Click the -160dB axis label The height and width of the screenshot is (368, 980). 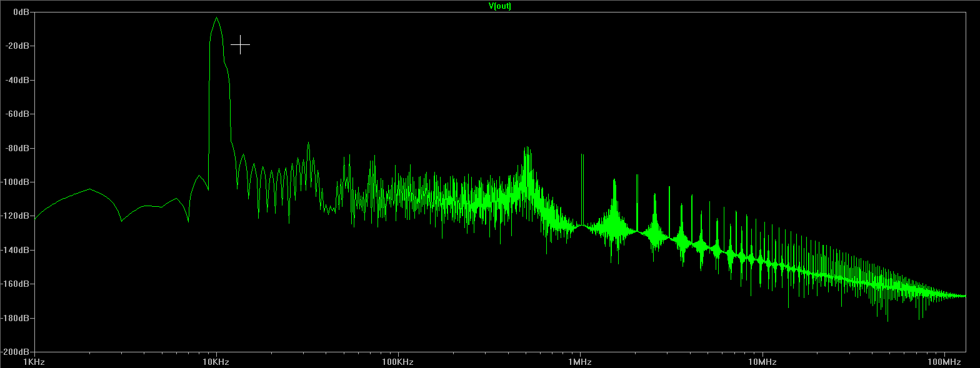point(16,284)
